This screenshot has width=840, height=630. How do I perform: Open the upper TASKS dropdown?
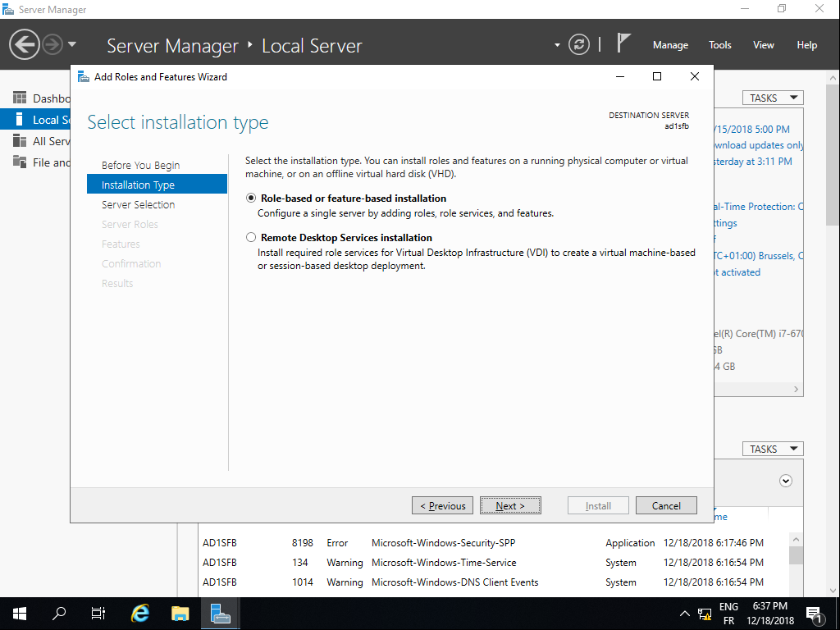(773, 98)
